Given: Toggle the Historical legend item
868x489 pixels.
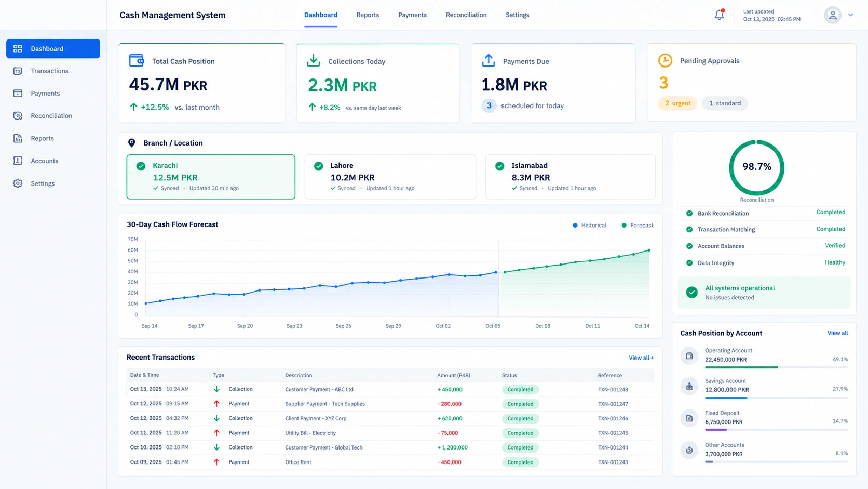Looking at the screenshot, I should (589, 226).
